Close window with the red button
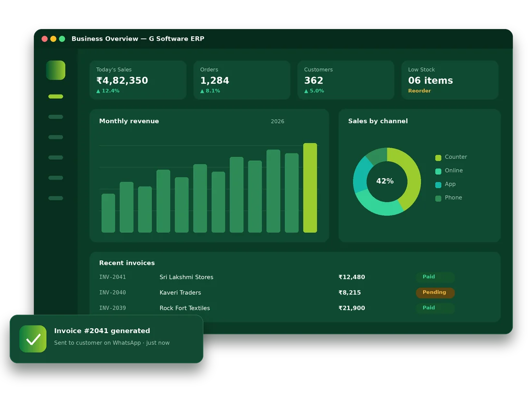Image resolution: width=532 pixels, height=397 pixels. 44,39
